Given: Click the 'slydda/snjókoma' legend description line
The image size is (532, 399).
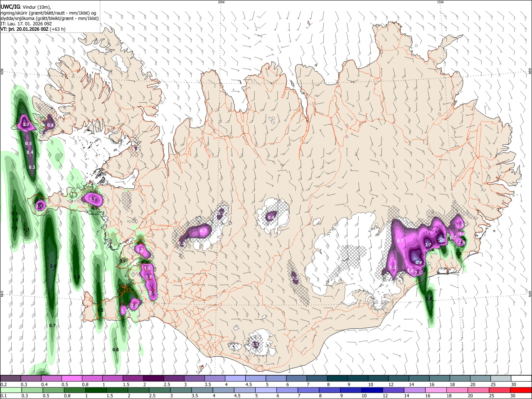Looking at the screenshot, I should tap(49, 18).
